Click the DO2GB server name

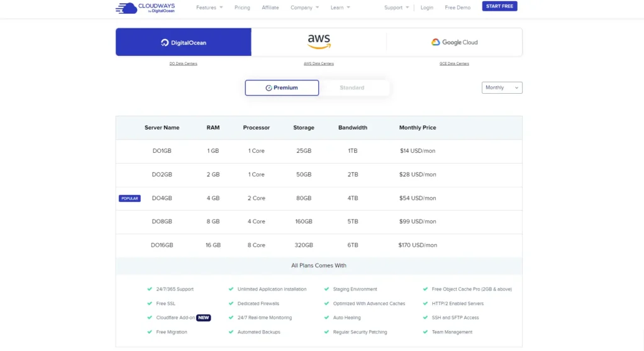[162, 174]
